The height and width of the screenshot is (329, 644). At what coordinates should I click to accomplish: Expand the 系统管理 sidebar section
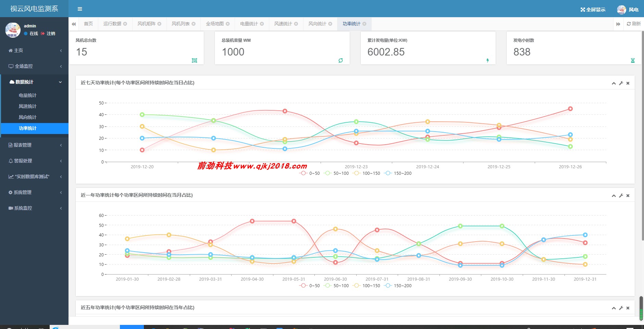click(x=23, y=192)
